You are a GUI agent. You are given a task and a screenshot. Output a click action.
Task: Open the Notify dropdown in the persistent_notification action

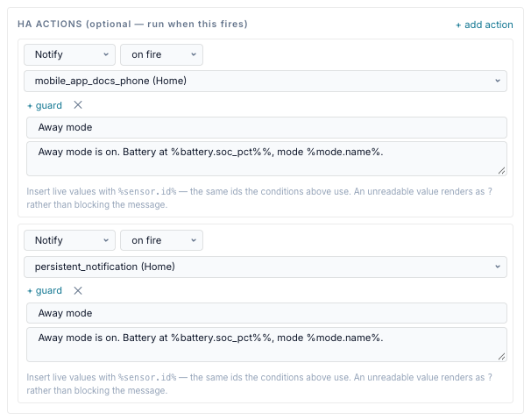[x=69, y=240]
